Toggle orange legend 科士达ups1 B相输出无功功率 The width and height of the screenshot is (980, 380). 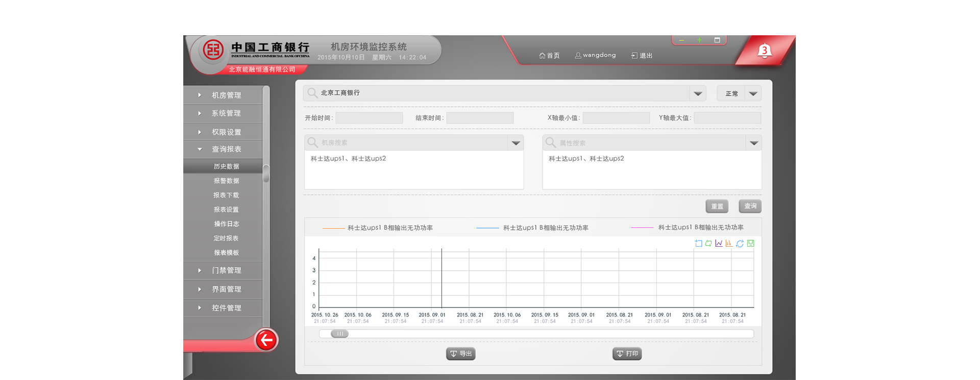tap(378, 228)
